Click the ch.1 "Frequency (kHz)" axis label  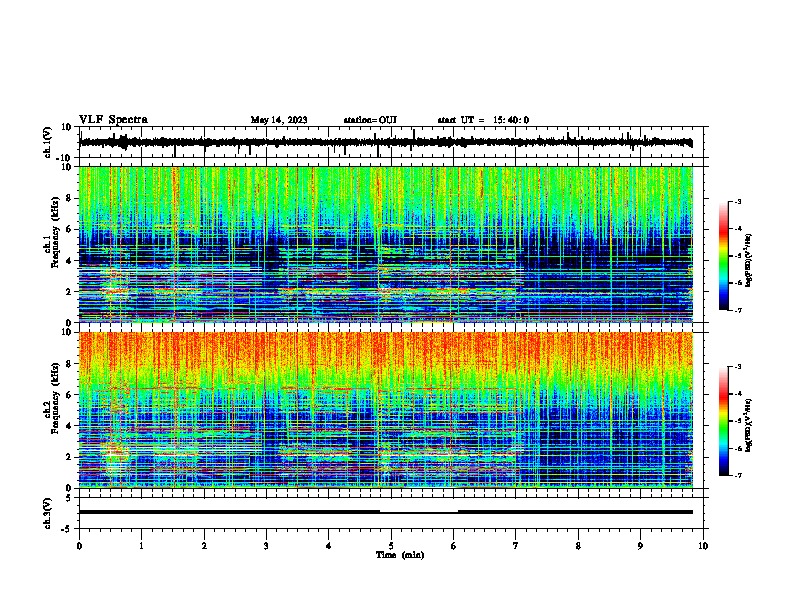point(55,232)
